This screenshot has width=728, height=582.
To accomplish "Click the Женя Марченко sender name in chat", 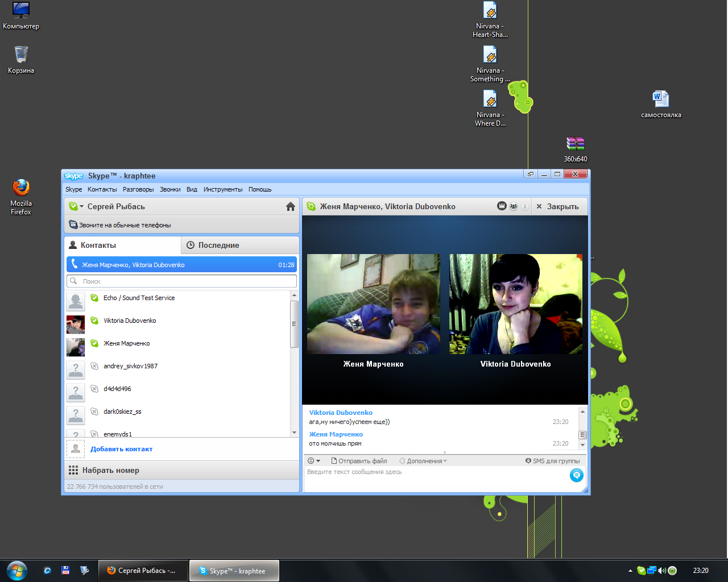I will (336, 434).
